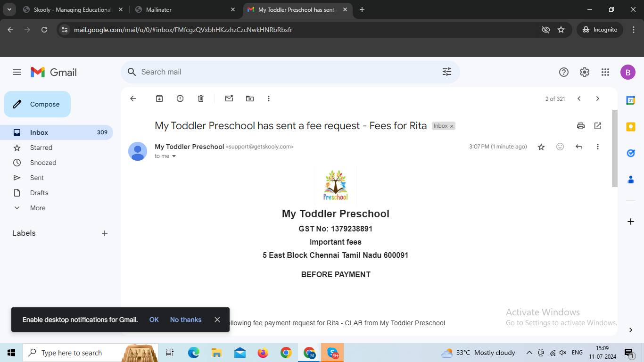The height and width of the screenshot is (362, 644).
Task: Click OK on desktop notifications prompt
Action: (154, 320)
